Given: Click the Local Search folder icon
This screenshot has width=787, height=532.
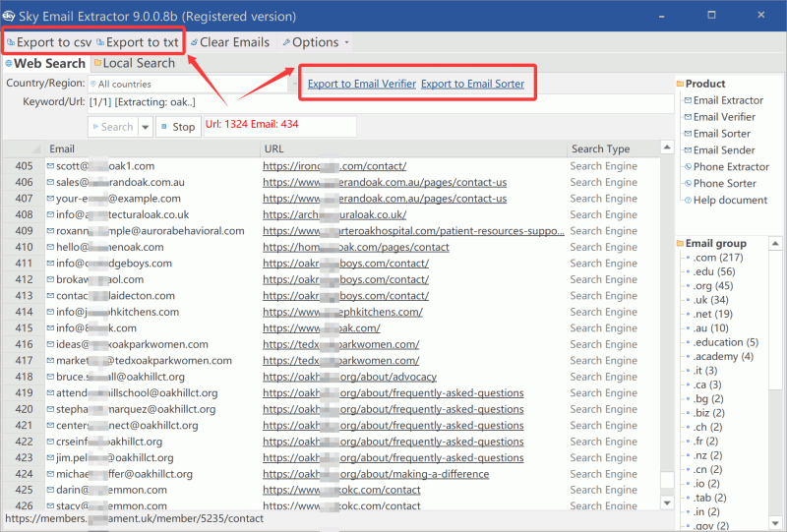Looking at the screenshot, I should click(97, 63).
